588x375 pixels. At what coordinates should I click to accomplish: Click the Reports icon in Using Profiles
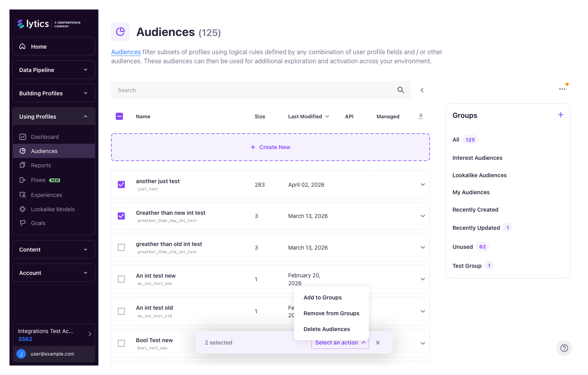pyautogui.click(x=23, y=165)
